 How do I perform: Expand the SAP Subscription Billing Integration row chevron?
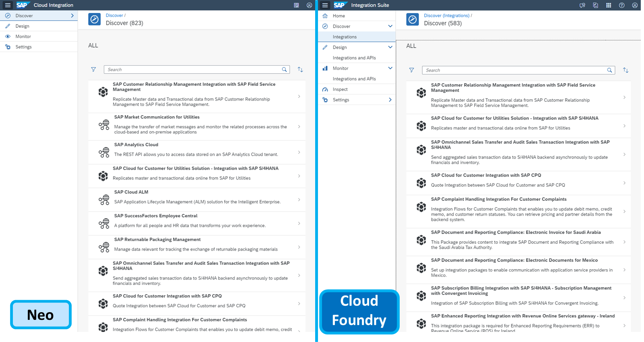pos(624,298)
